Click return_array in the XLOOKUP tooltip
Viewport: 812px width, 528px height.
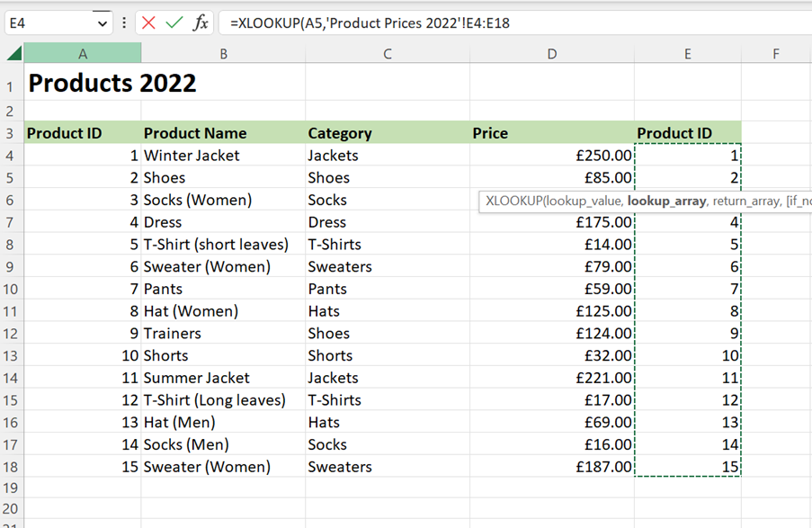point(745,201)
